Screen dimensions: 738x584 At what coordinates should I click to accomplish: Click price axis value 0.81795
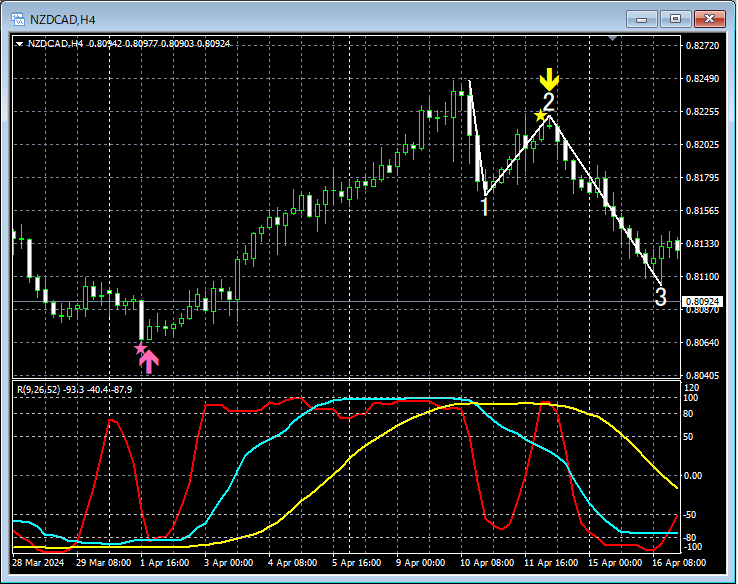tap(702, 177)
